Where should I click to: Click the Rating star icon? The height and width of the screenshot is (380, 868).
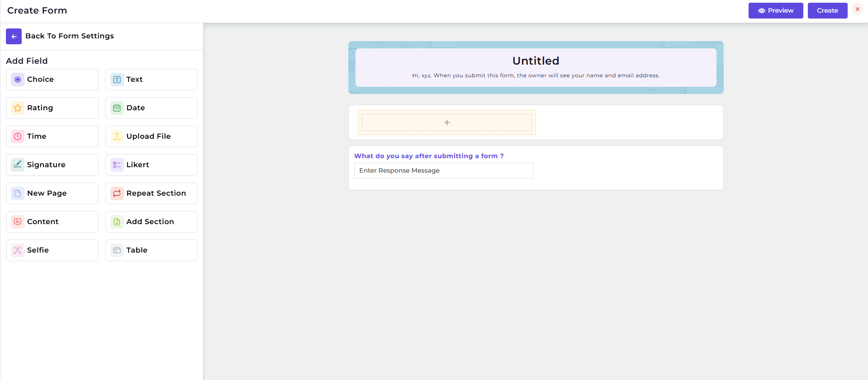click(18, 108)
